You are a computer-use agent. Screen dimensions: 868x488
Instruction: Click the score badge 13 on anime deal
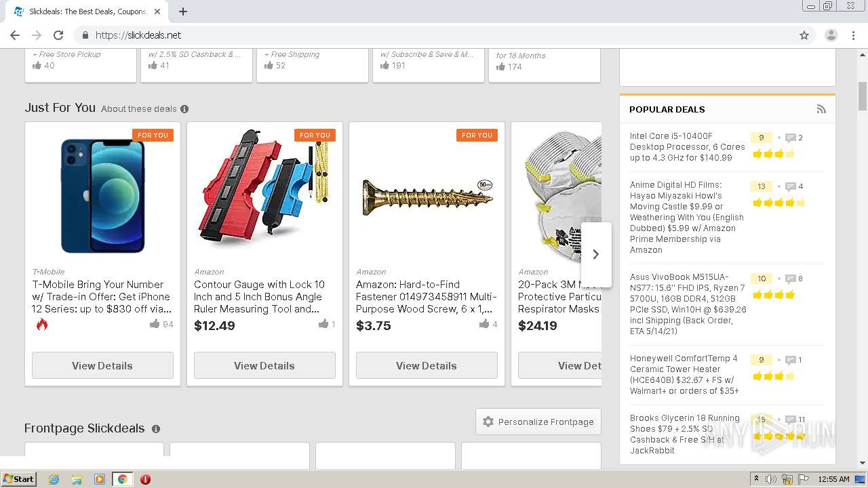click(761, 186)
